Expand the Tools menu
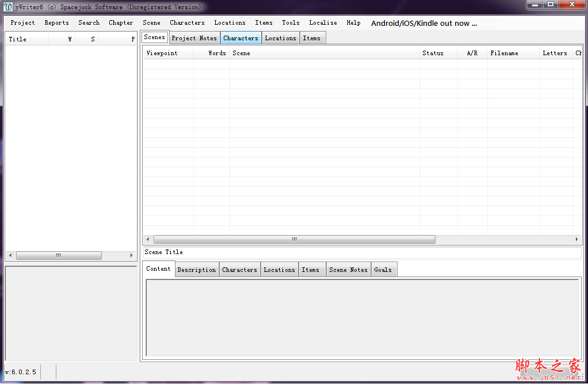 291,23
